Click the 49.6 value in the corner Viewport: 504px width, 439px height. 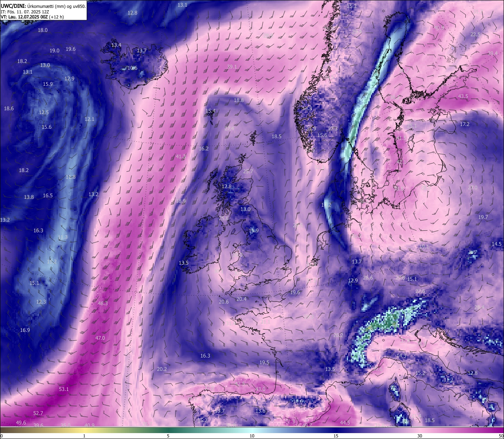[x=21, y=422]
